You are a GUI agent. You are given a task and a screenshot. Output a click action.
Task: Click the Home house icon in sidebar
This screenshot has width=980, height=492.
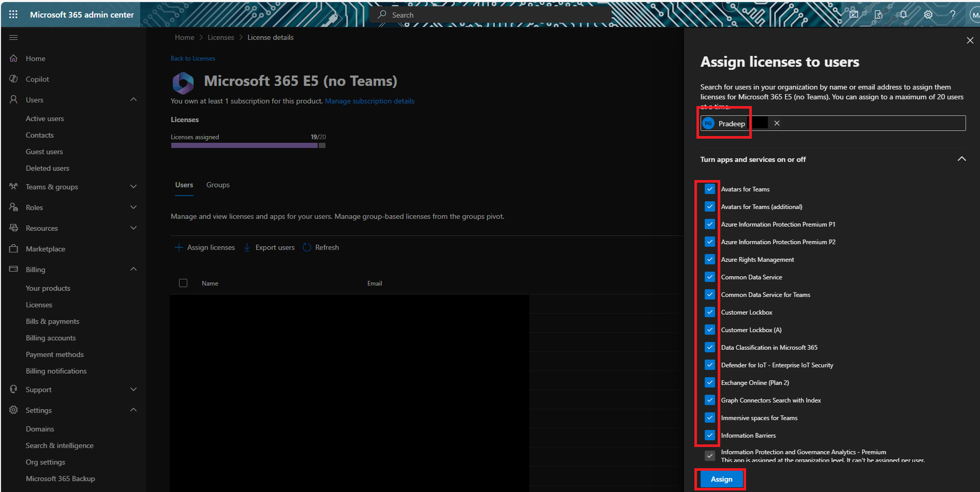13,58
